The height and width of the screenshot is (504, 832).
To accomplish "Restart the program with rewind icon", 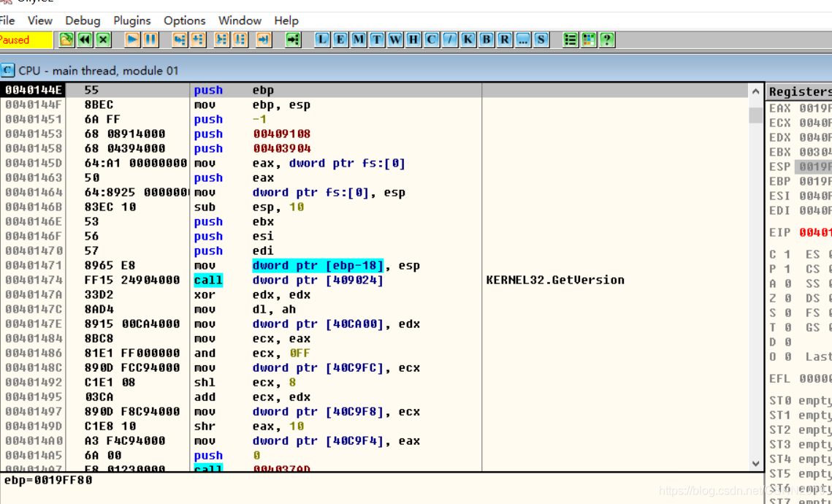I will click(x=85, y=39).
